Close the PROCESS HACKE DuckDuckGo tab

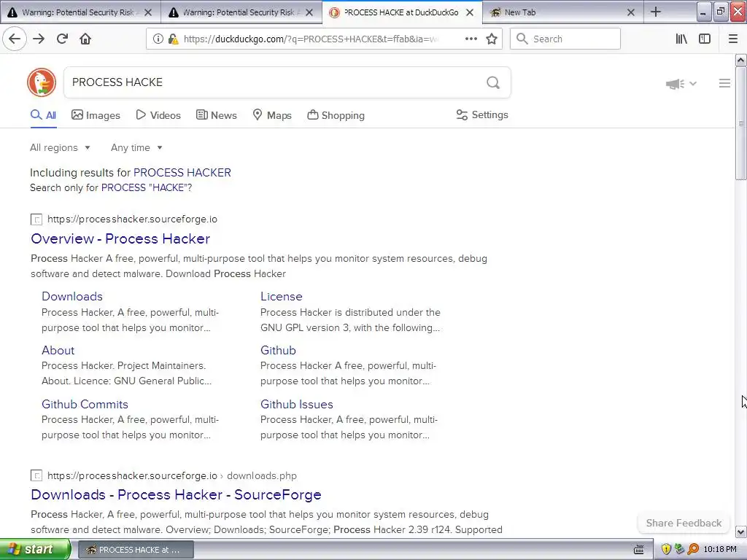470,12
